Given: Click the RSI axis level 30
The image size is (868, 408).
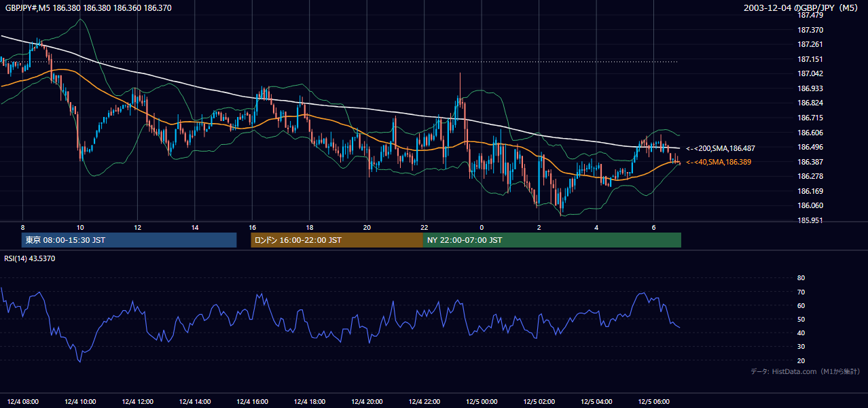Looking at the screenshot, I should click(x=801, y=347).
